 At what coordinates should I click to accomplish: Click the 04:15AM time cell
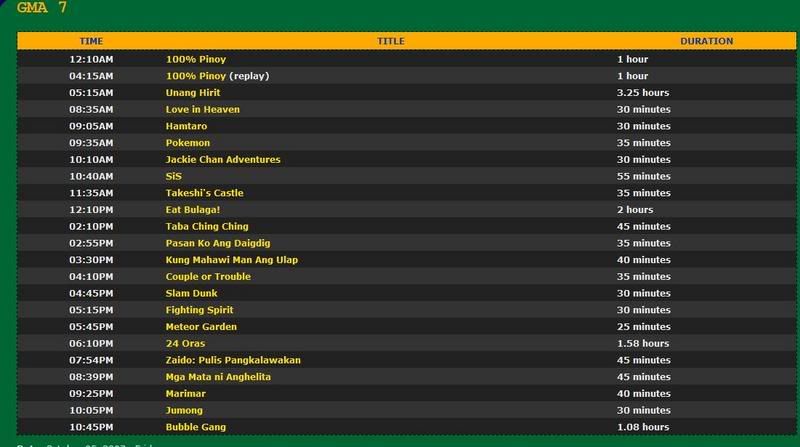pos(91,76)
